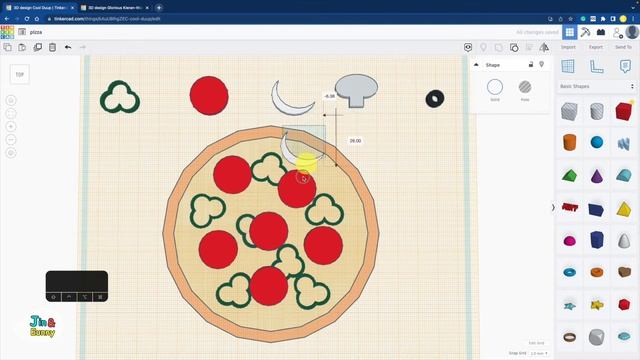
Task: Switch to orthographic view button
Action: [x=11, y=153]
